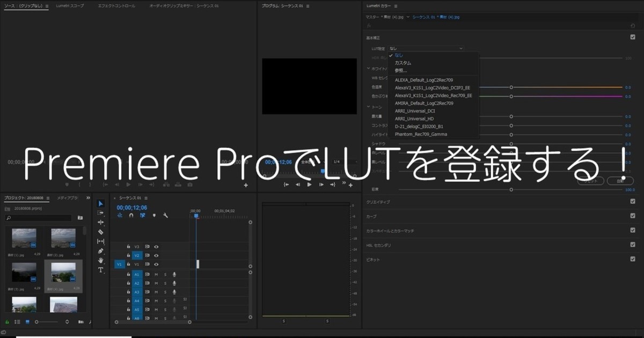Toggle track output eye on track V1
This screenshot has height=338, width=644.
(156, 264)
